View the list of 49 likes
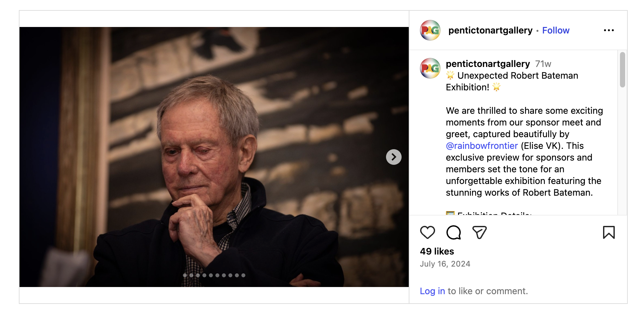The width and height of the screenshot is (644, 314). (x=437, y=251)
